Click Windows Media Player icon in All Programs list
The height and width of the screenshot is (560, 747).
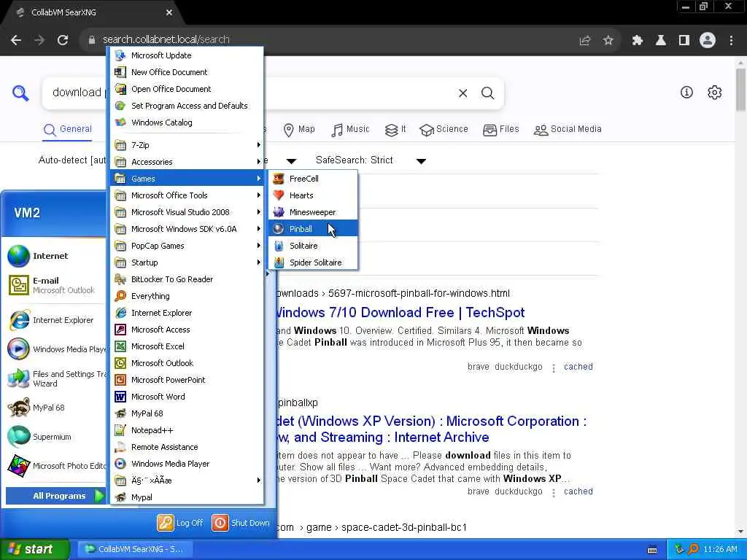[x=120, y=463]
